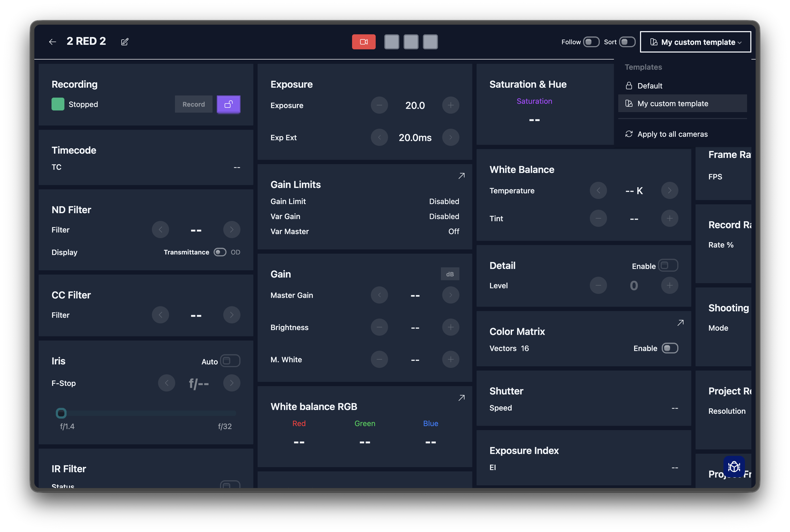Select next CC Filter
Image resolution: width=790 pixels, height=532 pixels.
[x=232, y=315]
